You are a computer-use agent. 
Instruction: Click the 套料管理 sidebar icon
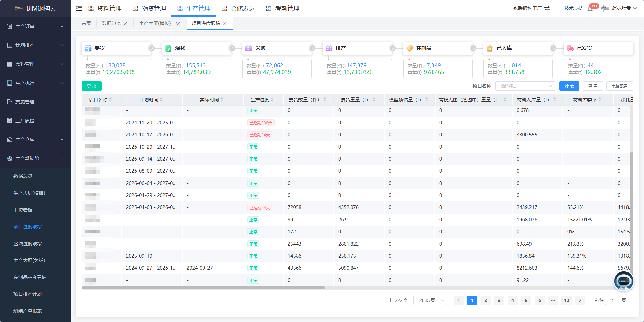point(10,64)
